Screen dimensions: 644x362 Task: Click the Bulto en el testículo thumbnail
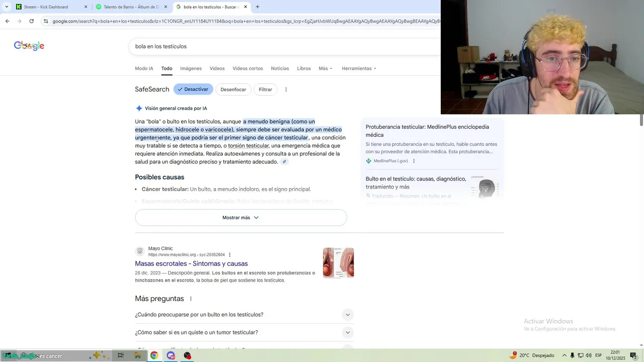click(486, 188)
